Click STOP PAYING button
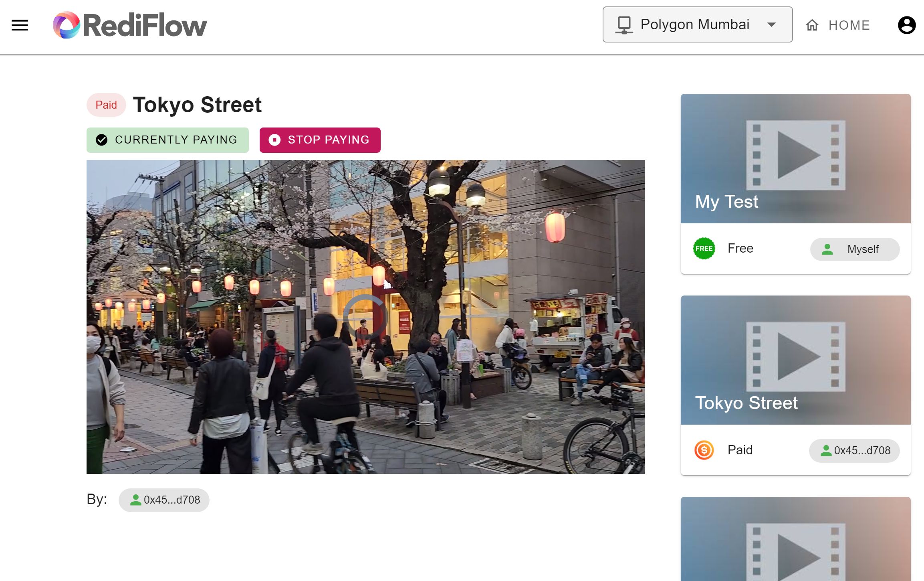 (x=320, y=140)
